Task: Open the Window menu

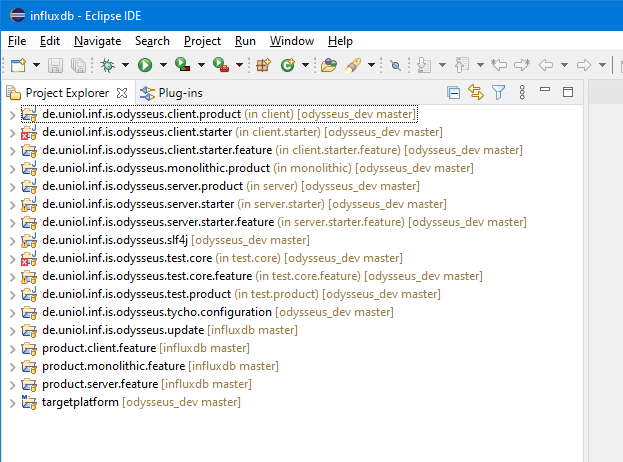Action: [x=291, y=41]
